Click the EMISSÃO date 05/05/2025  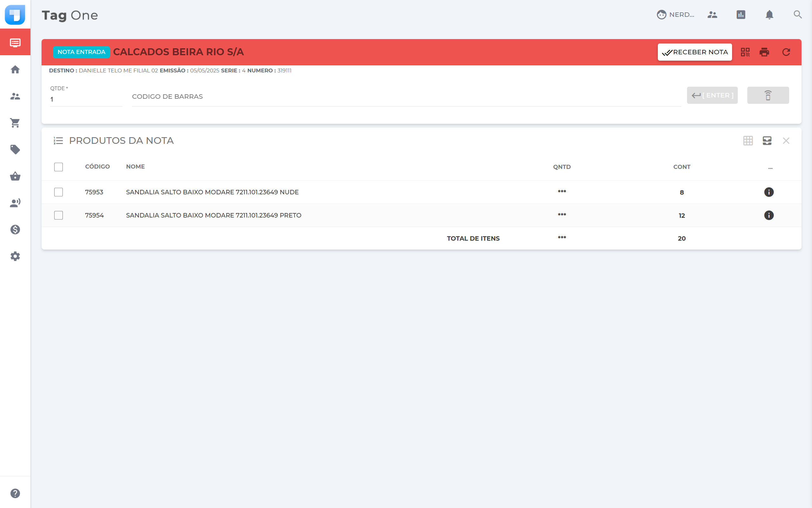tap(205, 70)
